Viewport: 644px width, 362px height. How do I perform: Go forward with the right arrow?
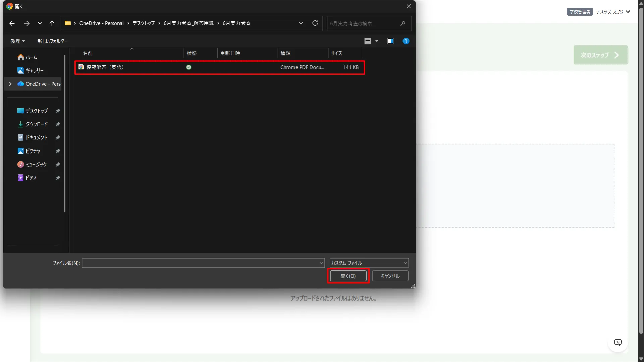27,23
